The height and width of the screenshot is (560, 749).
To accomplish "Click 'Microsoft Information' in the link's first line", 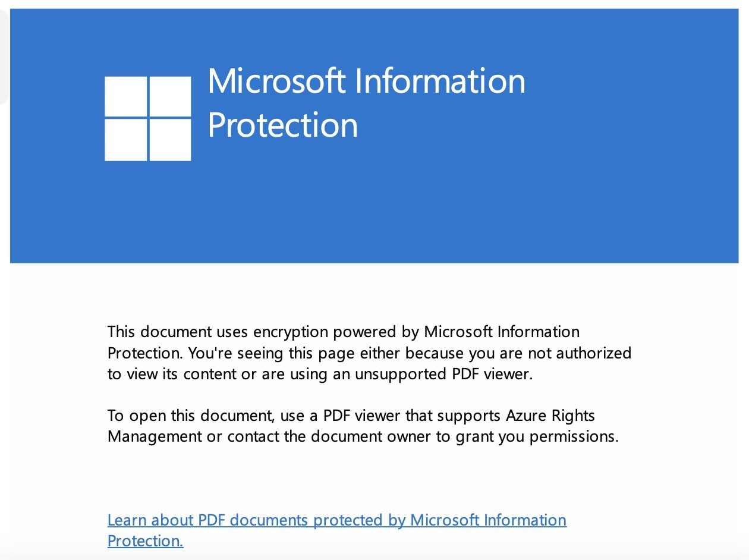I will 489,520.
